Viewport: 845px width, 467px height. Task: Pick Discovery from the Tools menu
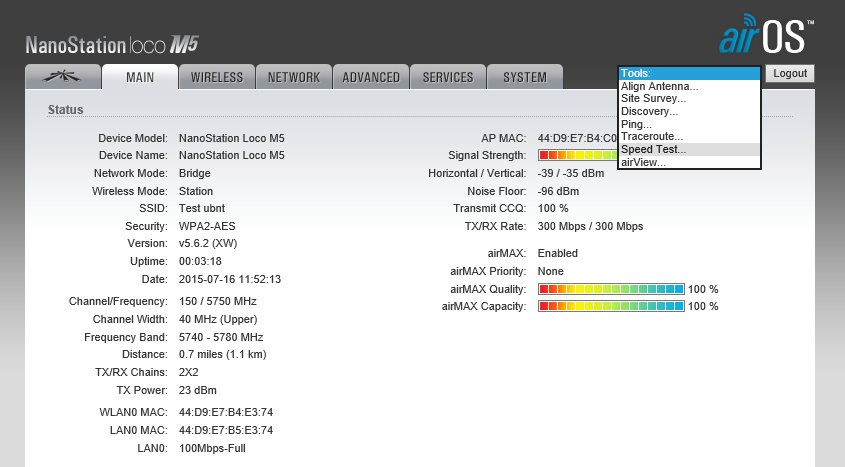pos(651,112)
